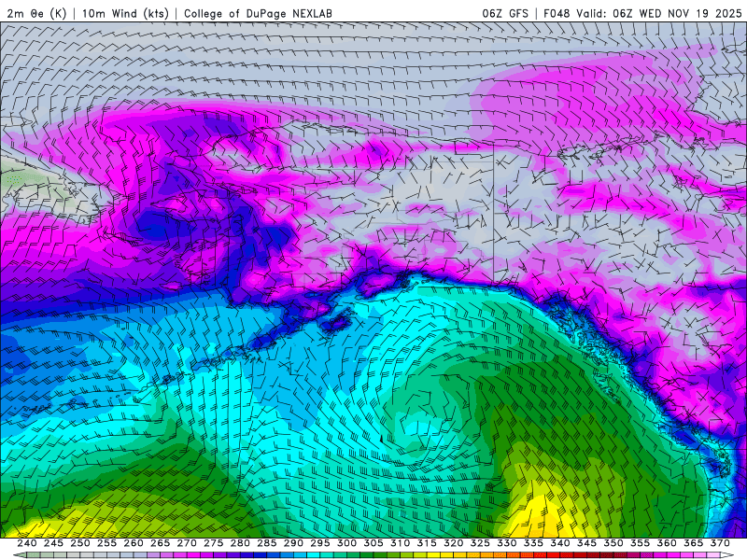Click the 315 legend value
This screenshot has width=747, height=560.
[427, 543]
